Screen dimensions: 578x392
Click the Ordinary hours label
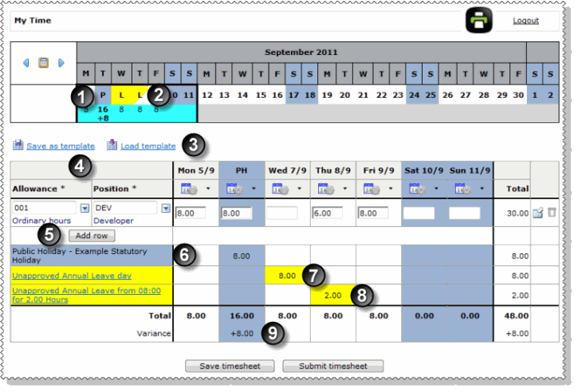coord(41,221)
